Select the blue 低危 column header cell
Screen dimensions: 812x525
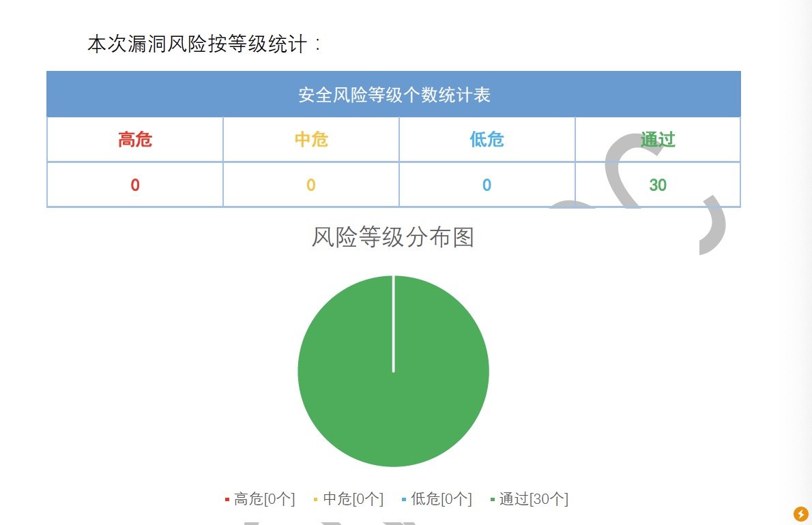coord(487,140)
